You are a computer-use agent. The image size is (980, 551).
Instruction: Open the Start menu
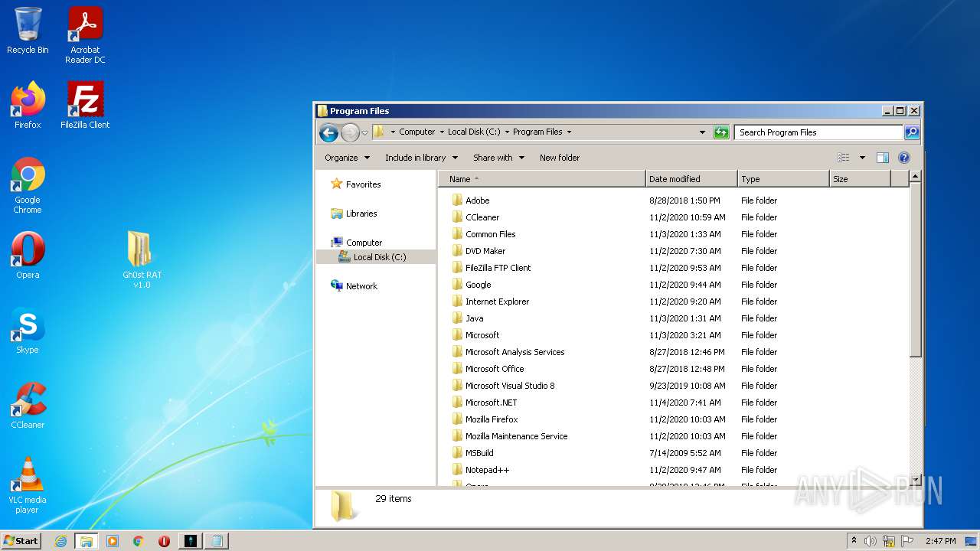coord(21,541)
